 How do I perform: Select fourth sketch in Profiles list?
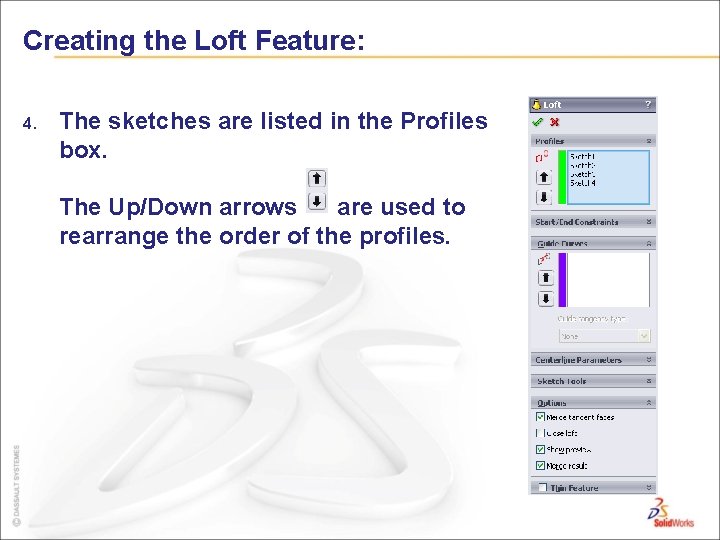[x=583, y=183]
